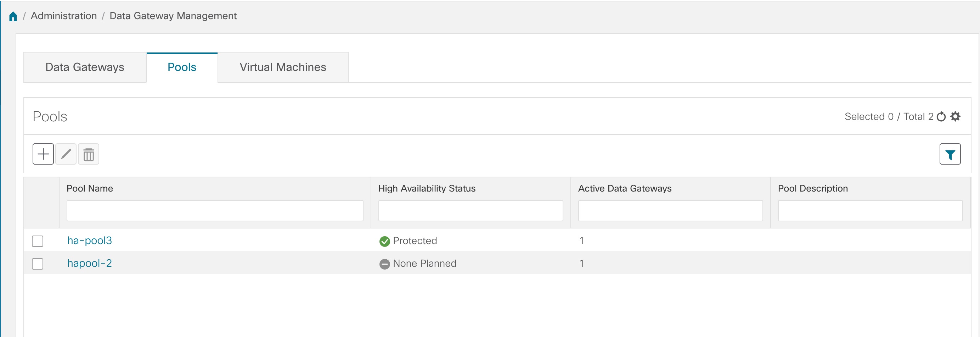Open the table filter funnel icon

coord(950,154)
